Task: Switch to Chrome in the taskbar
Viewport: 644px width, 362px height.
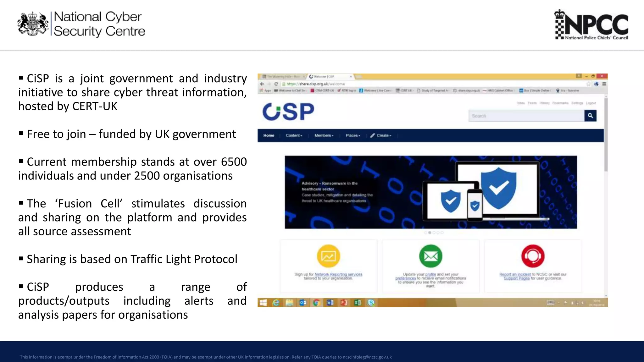Action: click(x=317, y=303)
